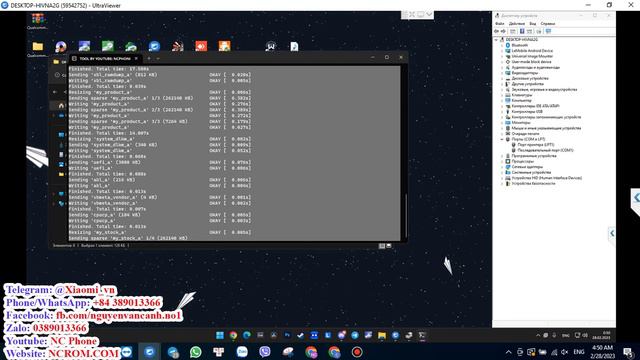This screenshot has height=360, width=640.
Task: Open the terminal tab dropdown arrow
Action: (x=158, y=58)
